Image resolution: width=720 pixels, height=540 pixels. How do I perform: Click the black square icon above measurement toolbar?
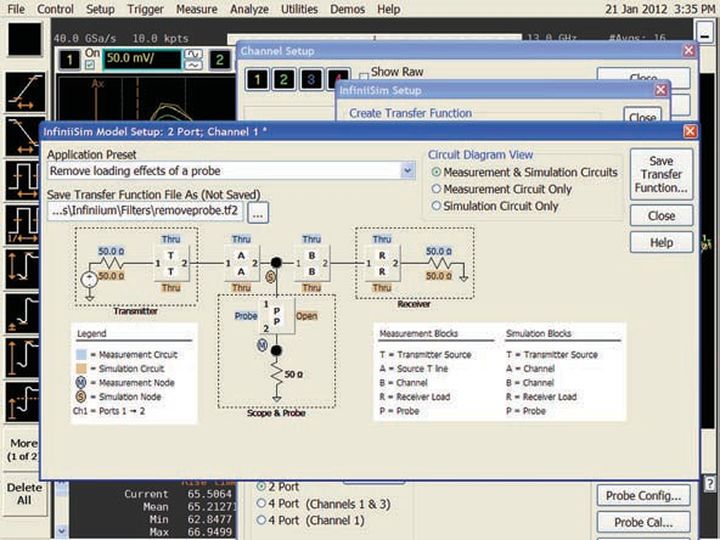25,39
